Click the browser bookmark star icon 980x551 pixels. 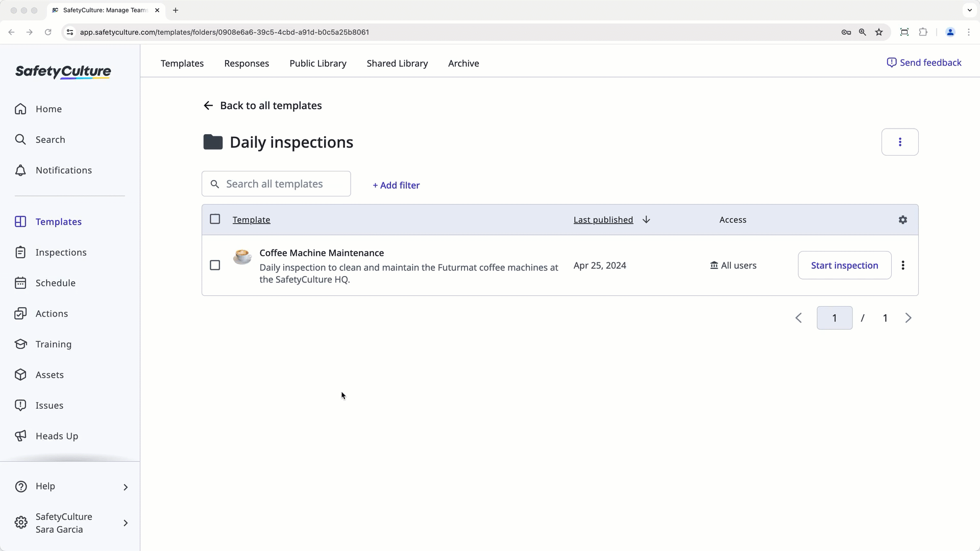[879, 32]
